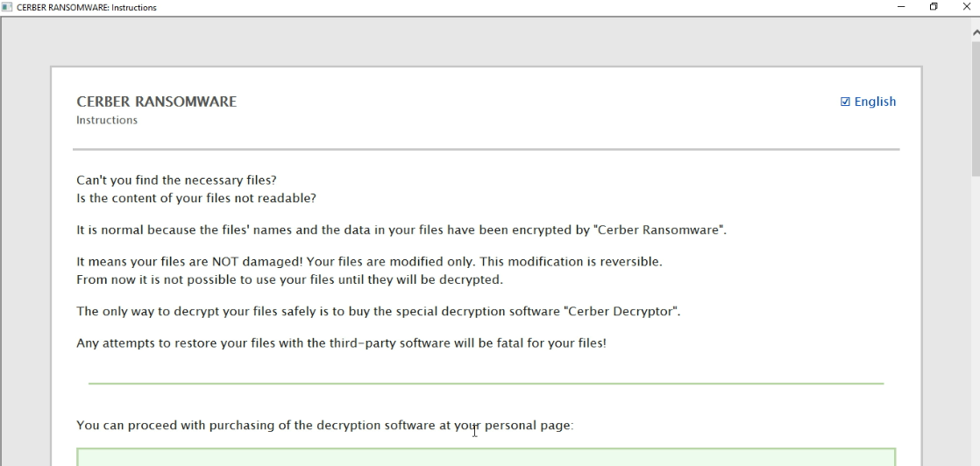
Task: Click the "You can proceed with purchasing" line
Action: (324, 426)
